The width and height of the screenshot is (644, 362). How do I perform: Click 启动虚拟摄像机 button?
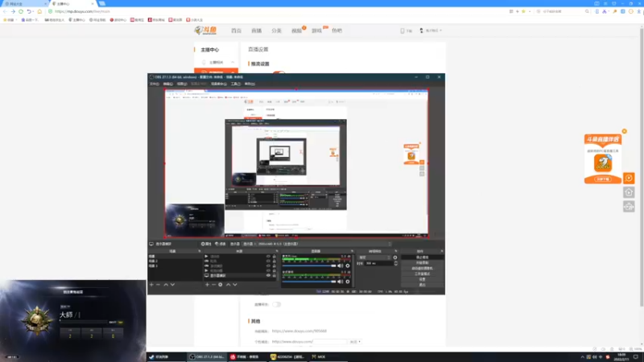point(422,269)
